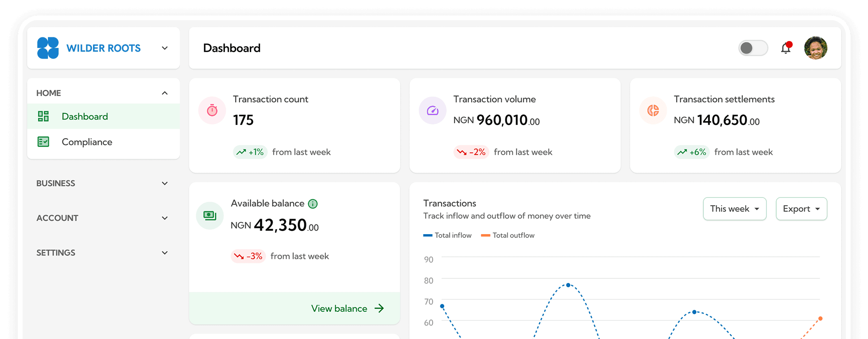This screenshot has width=868, height=339.
Task: Click the BUSINESS section label
Action: pos(56,183)
